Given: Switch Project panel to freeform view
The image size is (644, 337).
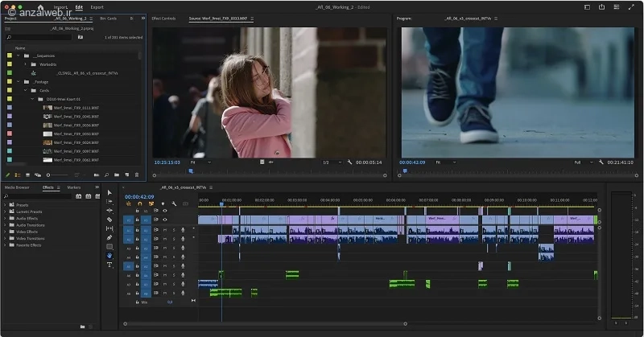Looking at the screenshot, I should pyautogui.click(x=37, y=175).
